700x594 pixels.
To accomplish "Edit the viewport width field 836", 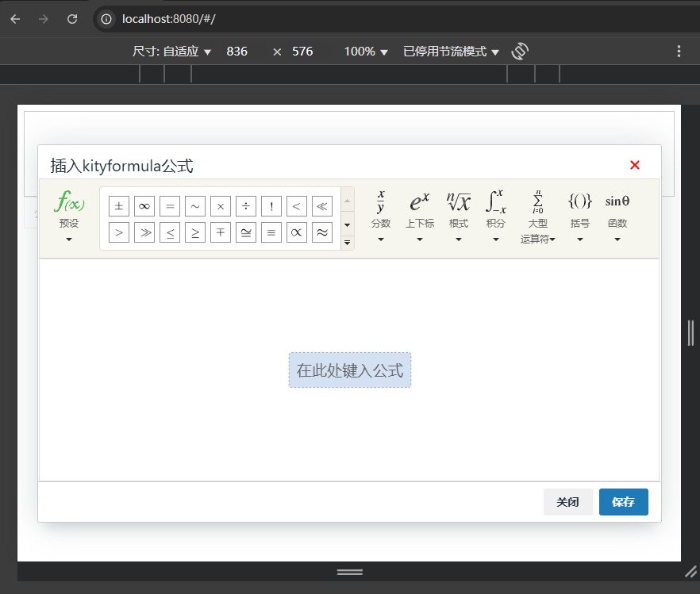I will (237, 52).
